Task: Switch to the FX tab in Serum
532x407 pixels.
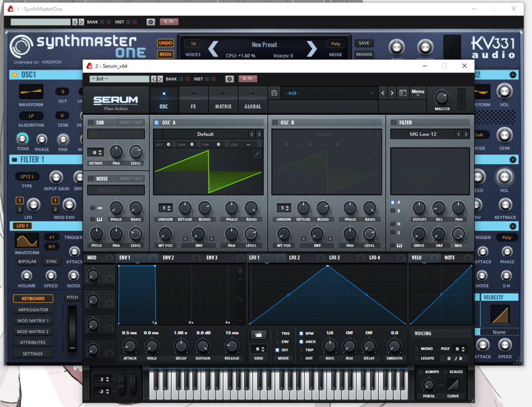Action: pyautogui.click(x=193, y=99)
